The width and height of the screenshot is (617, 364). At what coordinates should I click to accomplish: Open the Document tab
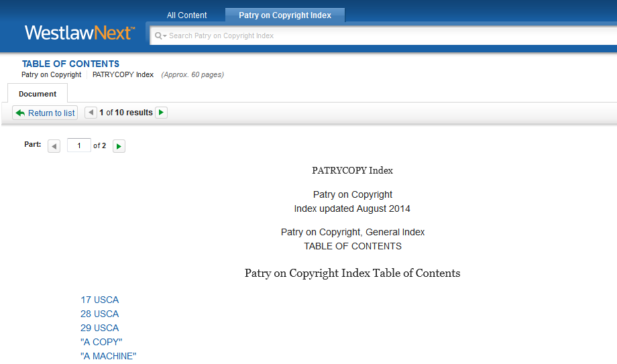tap(38, 94)
